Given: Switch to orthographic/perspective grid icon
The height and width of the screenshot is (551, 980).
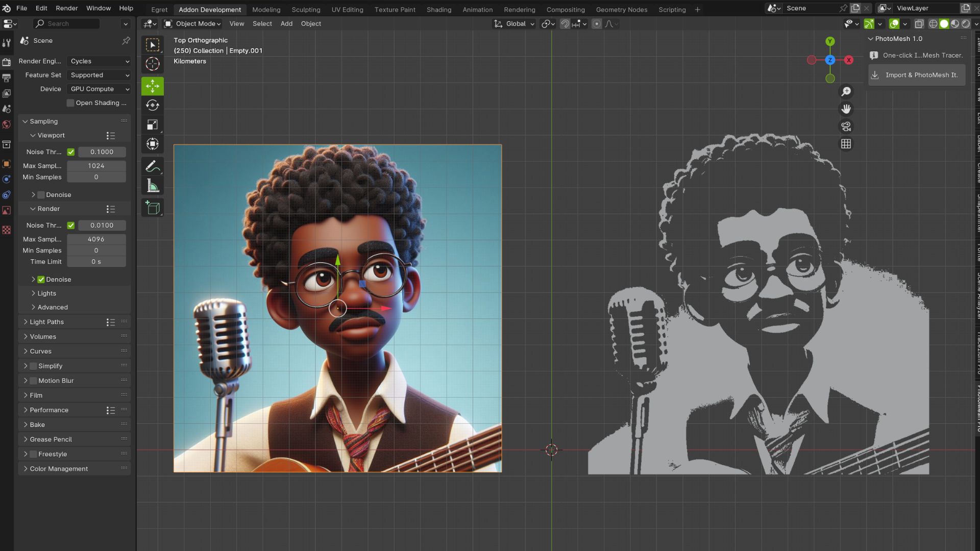Looking at the screenshot, I should [x=846, y=144].
